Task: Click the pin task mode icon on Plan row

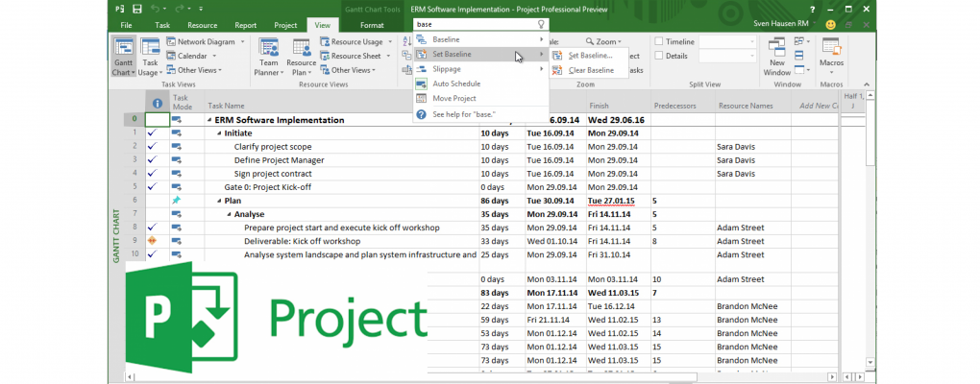Action: (176, 201)
